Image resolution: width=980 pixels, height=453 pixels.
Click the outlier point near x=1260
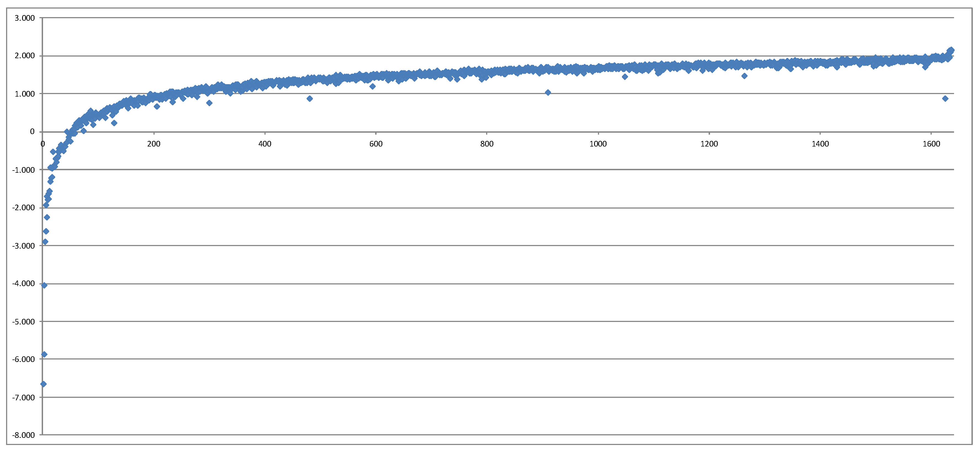pos(745,76)
